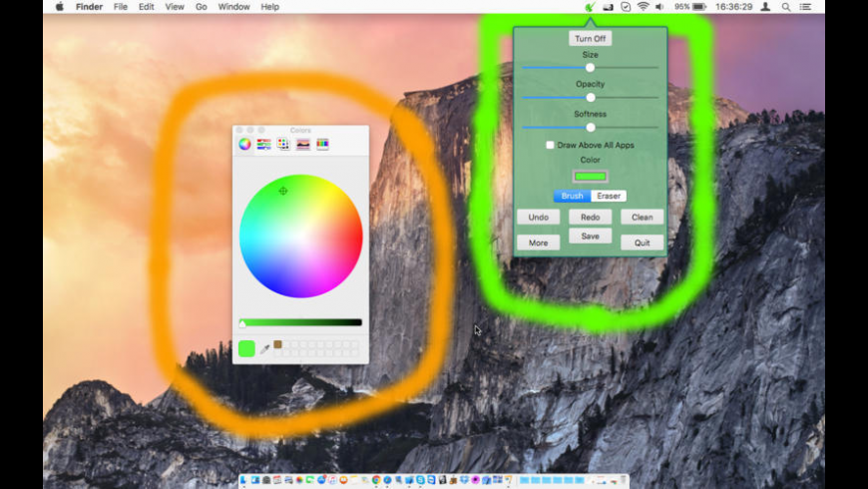The image size is (868, 489).
Task: Click the clock-shaped menu bar icon
Action: 626,7
